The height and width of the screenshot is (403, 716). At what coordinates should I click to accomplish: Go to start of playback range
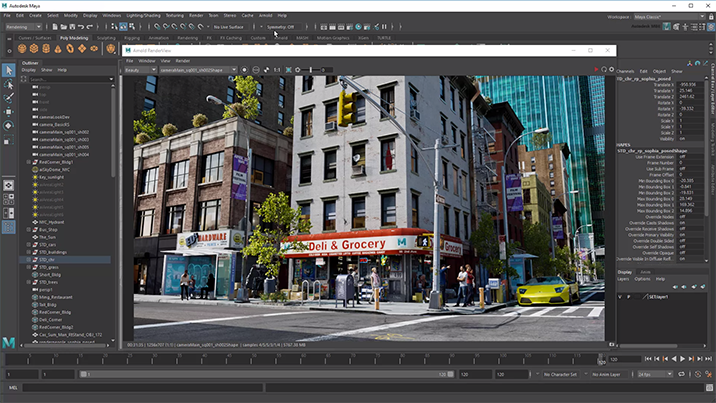point(648,359)
